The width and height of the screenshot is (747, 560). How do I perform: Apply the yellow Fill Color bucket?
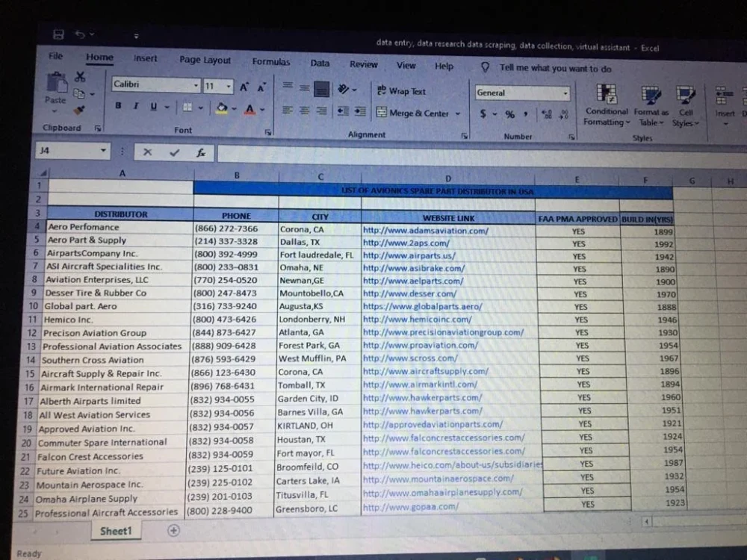pyautogui.click(x=222, y=108)
